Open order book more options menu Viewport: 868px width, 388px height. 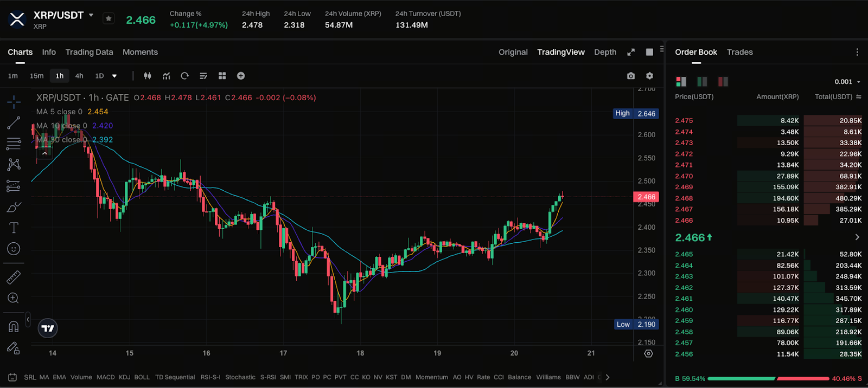pos(857,52)
